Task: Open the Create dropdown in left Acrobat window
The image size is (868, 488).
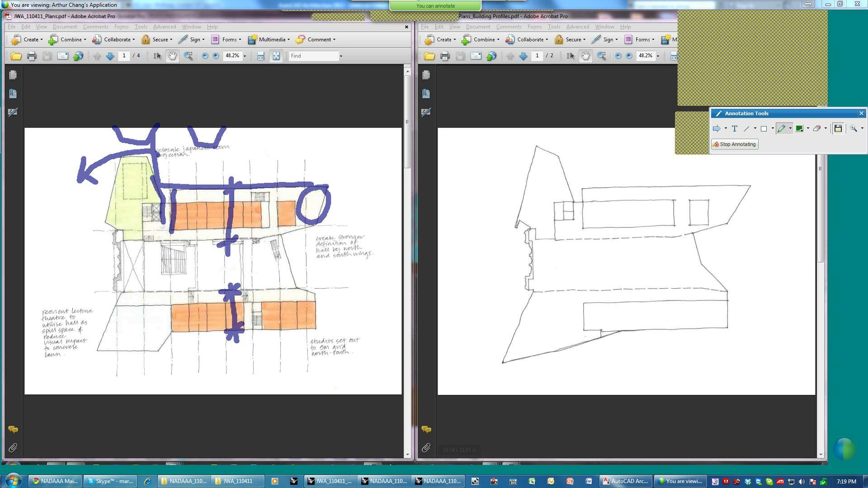Action: tap(27, 40)
